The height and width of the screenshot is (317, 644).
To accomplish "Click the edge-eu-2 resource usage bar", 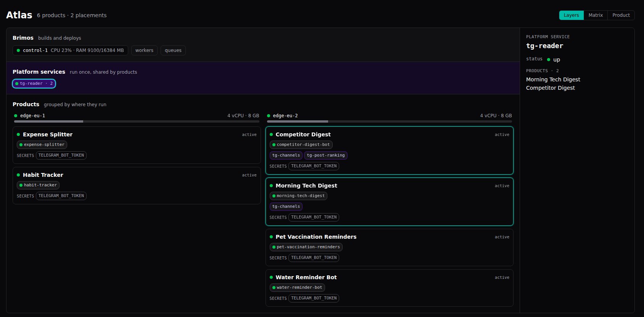I will pyautogui.click(x=390, y=121).
